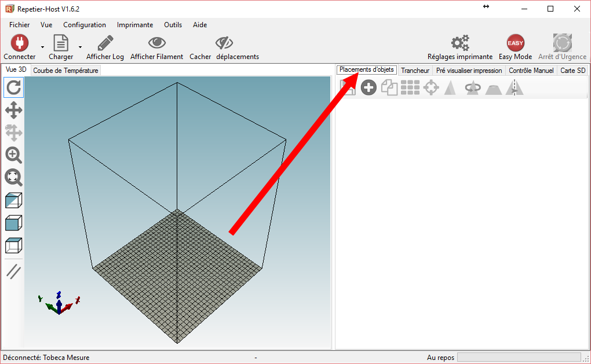This screenshot has height=364, width=591.
Task: Click the fit-to-view zoom icon
Action: pyautogui.click(x=13, y=178)
